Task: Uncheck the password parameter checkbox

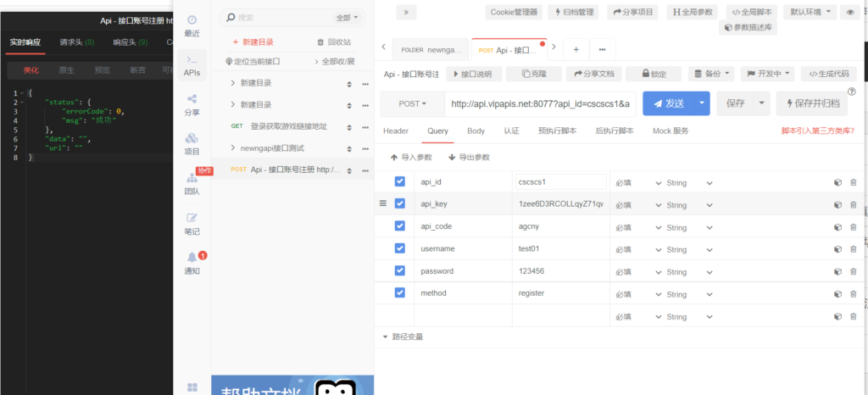Action: coord(400,270)
